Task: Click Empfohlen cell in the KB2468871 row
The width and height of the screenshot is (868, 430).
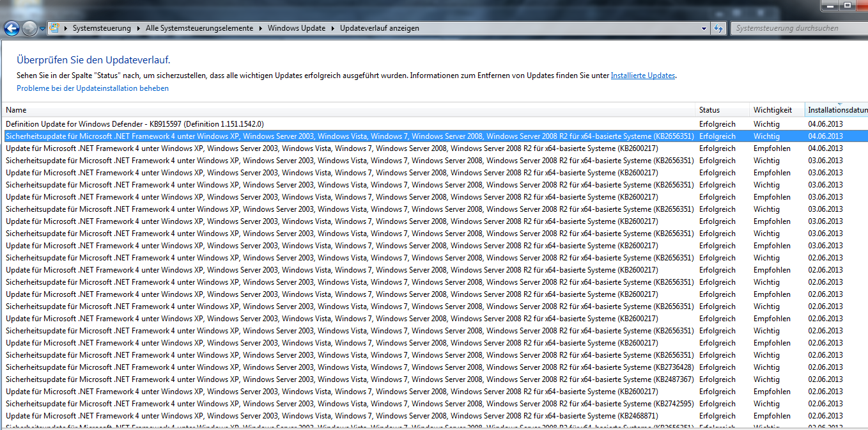Action: (x=772, y=416)
